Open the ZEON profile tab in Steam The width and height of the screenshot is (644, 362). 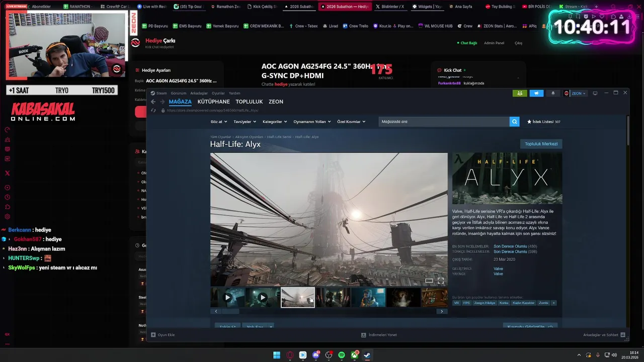pyautogui.click(x=276, y=102)
